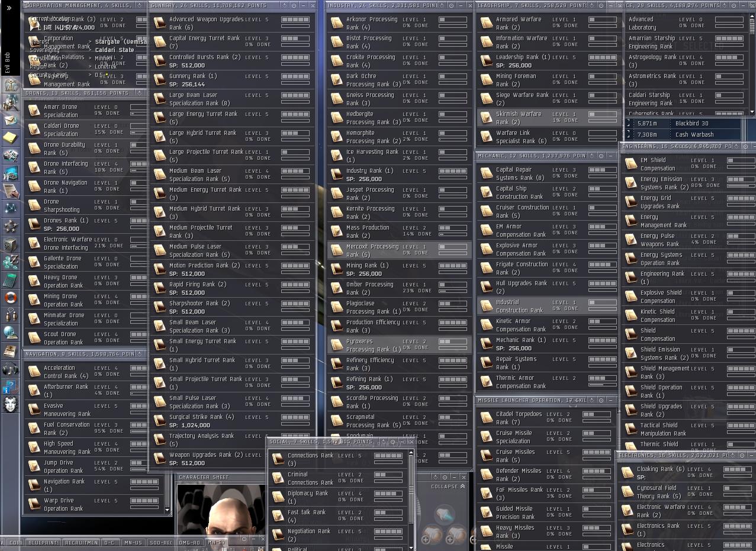Screen dimensions: 756x551
Task: Click the Surgical Strike Rank (4) book icon
Action: (159, 421)
